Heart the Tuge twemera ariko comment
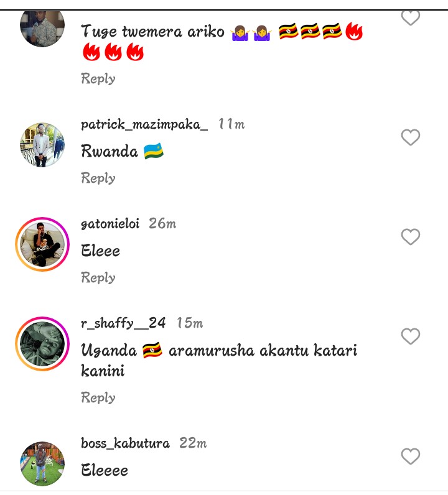 coord(410,19)
